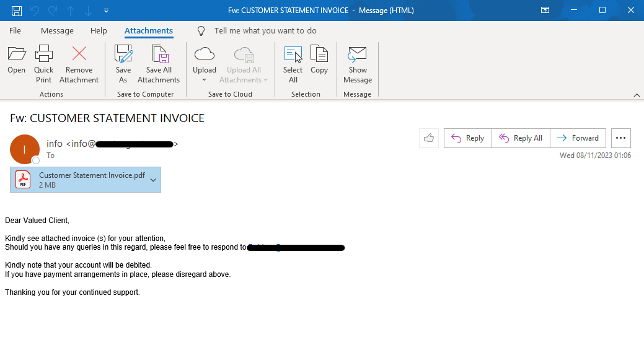Go to previous item with up arrow
The width and height of the screenshot is (644, 342).
tap(71, 11)
